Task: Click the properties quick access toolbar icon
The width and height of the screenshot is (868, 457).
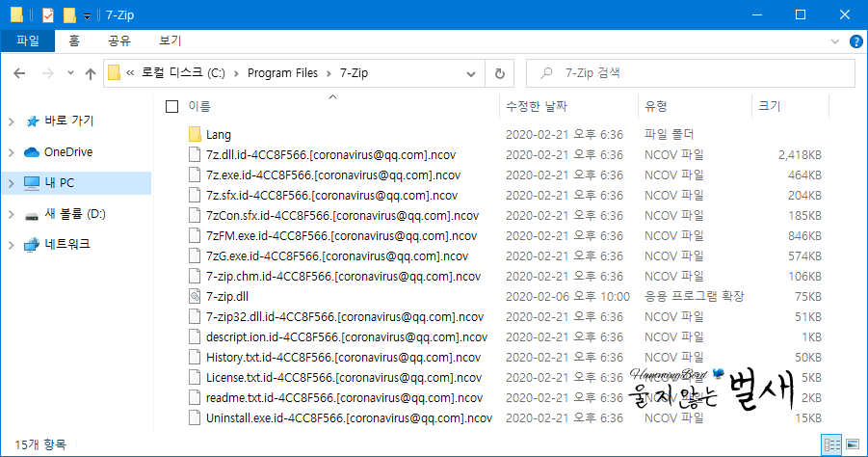Action: point(48,15)
